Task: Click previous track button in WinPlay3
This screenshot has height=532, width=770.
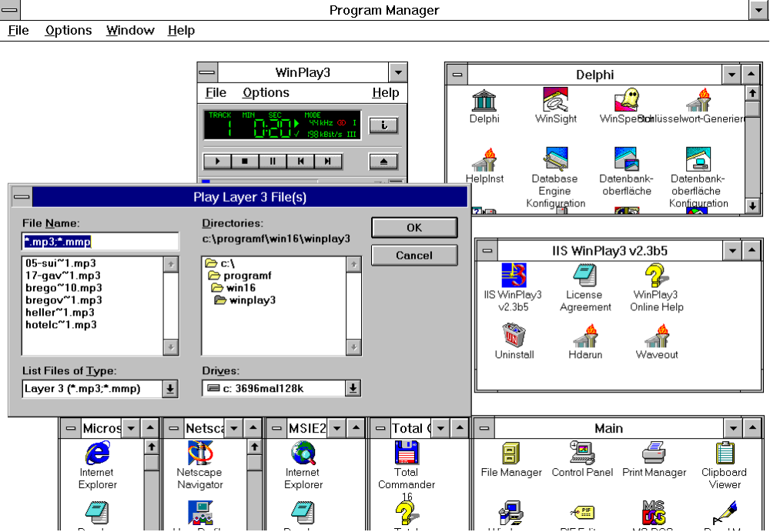Action: (300, 161)
